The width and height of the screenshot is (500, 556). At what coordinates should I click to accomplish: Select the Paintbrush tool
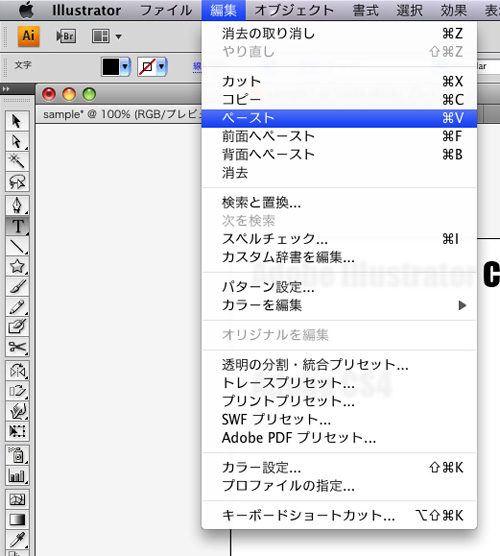[17, 286]
